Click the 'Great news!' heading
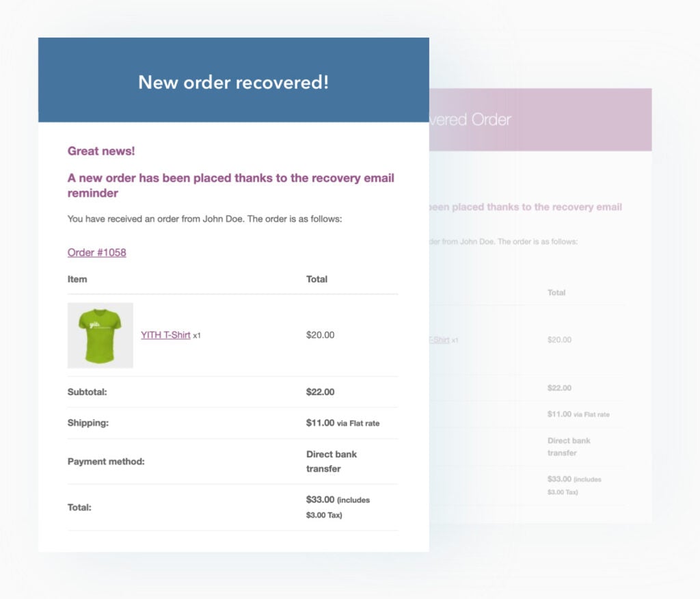700x599 pixels. tap(101, 151)
